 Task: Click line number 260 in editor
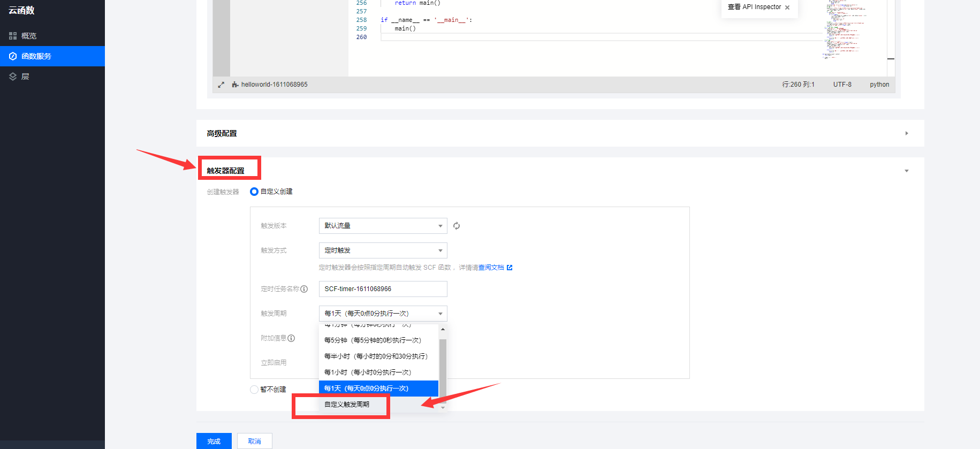[362, 37]
